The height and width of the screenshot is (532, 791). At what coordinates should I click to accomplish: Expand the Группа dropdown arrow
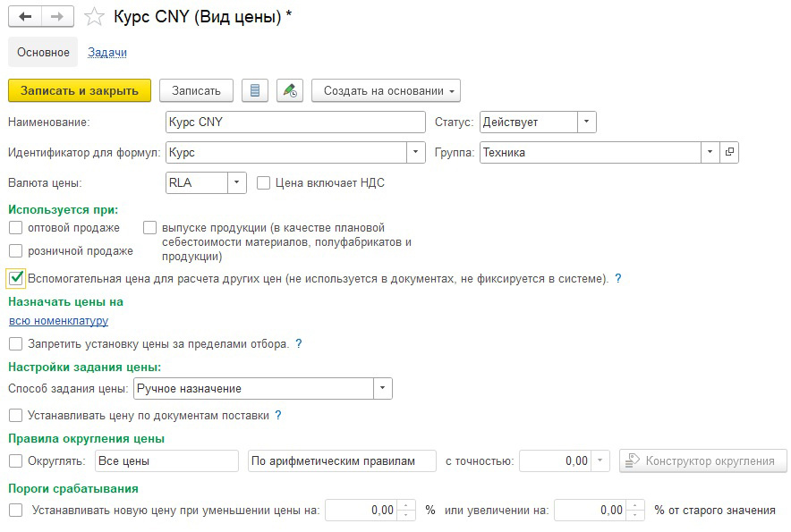[x=710, y=152]
